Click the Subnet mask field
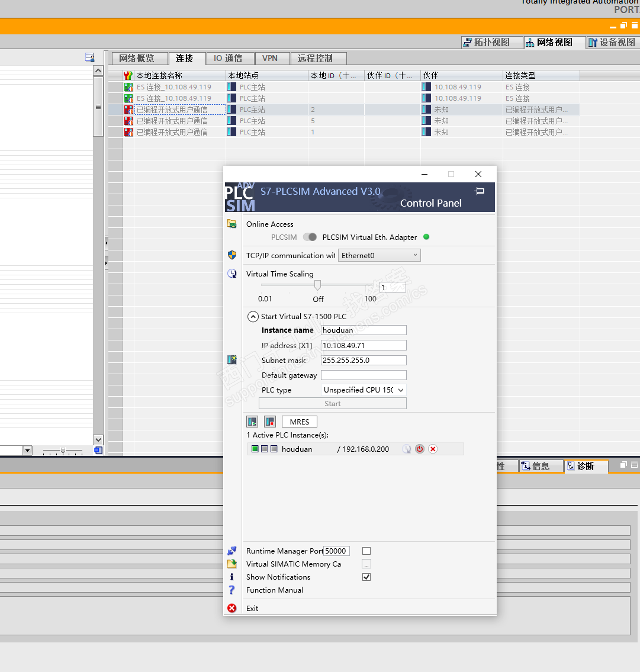The height and width of the screenshot is (672, 640). pos(364,361)
